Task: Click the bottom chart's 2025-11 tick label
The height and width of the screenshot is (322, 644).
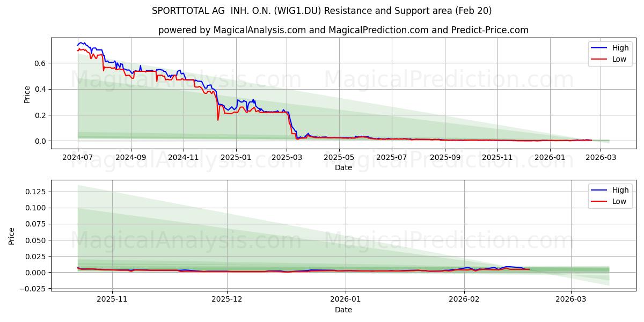Action: [x=113, y=299]
